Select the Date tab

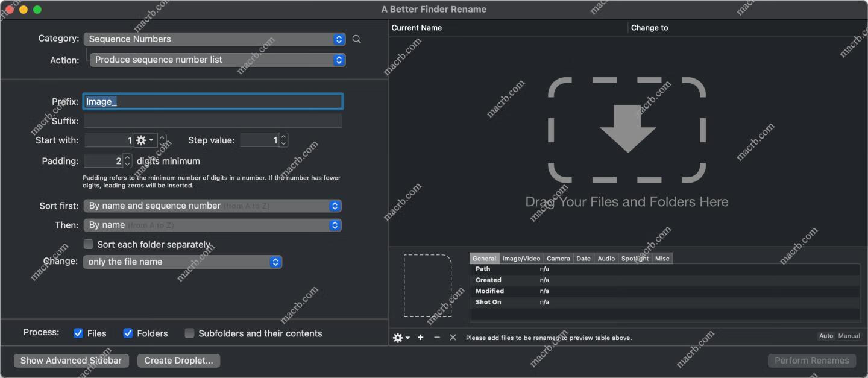583,258
